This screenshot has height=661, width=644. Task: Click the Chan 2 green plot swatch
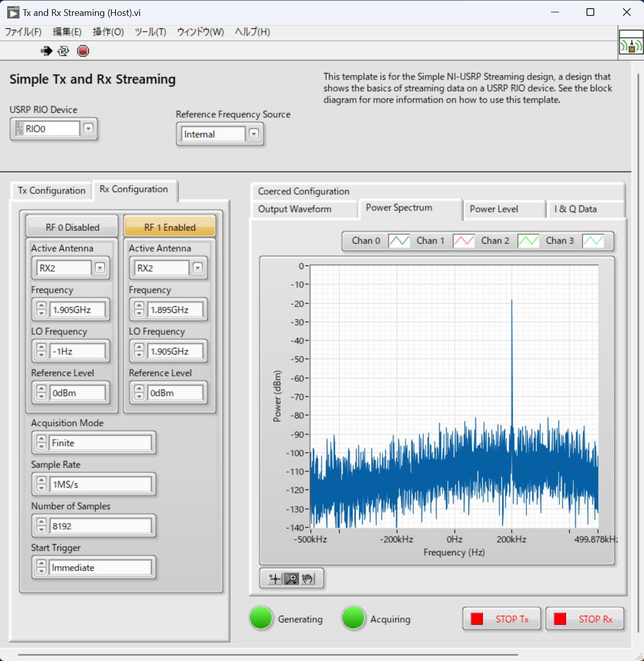click(528, 241)
